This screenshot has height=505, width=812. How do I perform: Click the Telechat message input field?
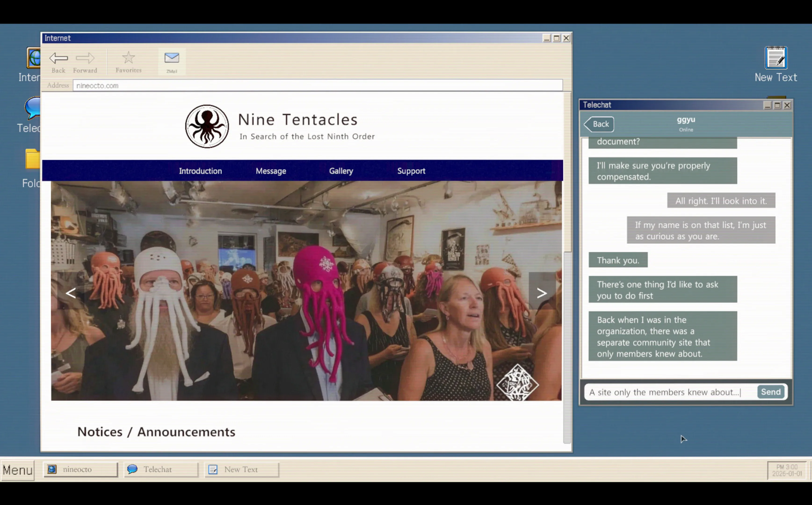tap(670, 392)
